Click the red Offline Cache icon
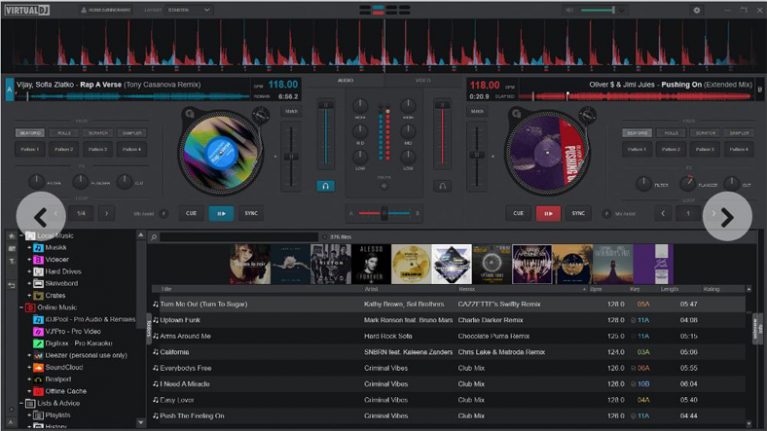 pyautogui.click(x=38, y=391)
